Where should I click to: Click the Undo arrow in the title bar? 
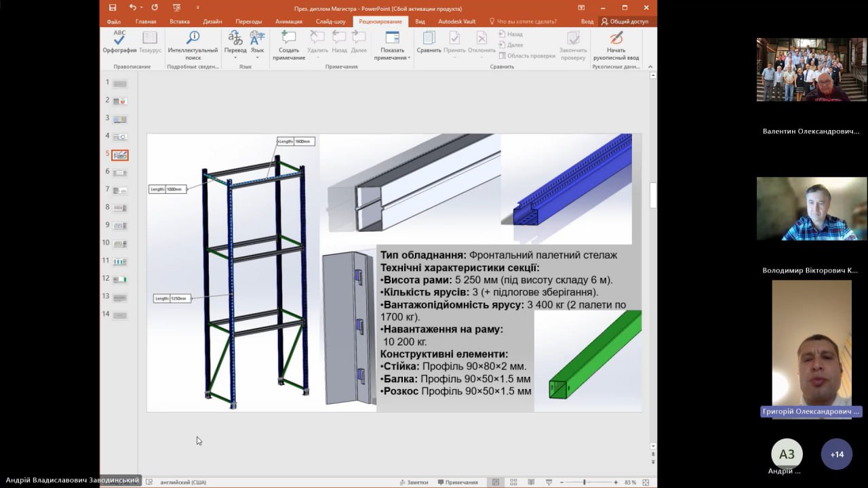[x=132, y=8]
